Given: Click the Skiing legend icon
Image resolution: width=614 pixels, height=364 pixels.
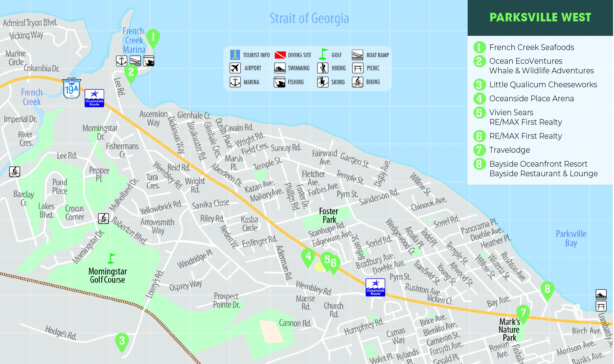Looking at the screenshot, I should click(x=323, y=82).
